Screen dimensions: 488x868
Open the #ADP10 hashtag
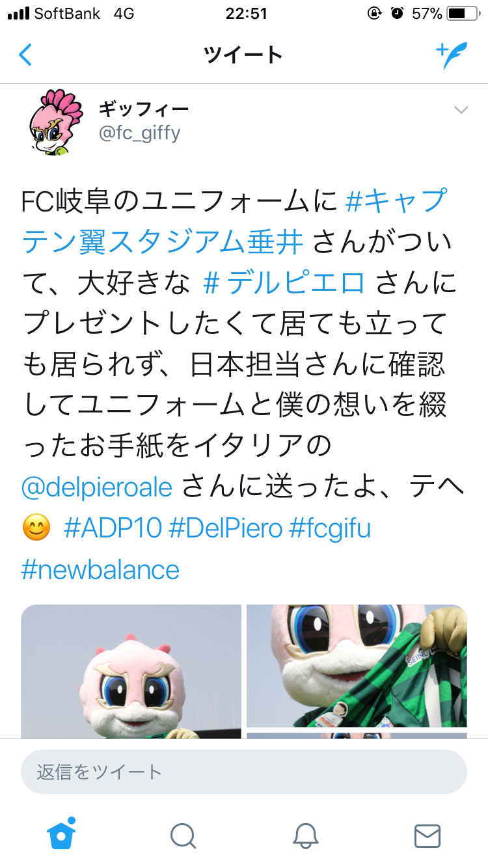coord(112,528)
